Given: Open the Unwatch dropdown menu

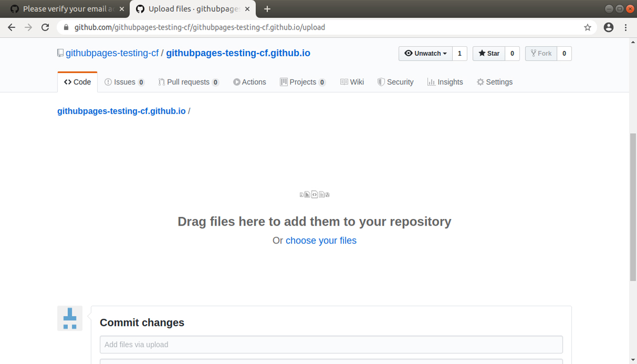Looking at the screenshot, I should tap(445, 53).
